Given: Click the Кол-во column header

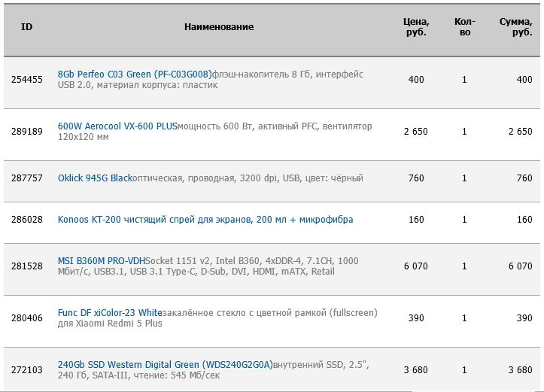Looking at the screenshot, I should 464,27.
